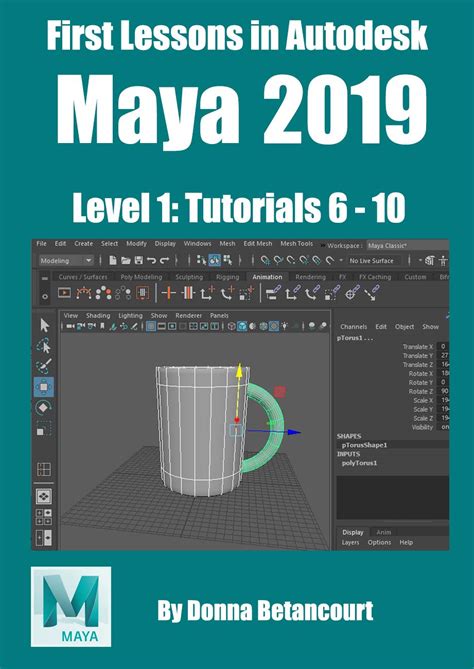This screenshot has height=669, width=474.
Task: Select the arrow Select tool
Action: coord(44,326)
